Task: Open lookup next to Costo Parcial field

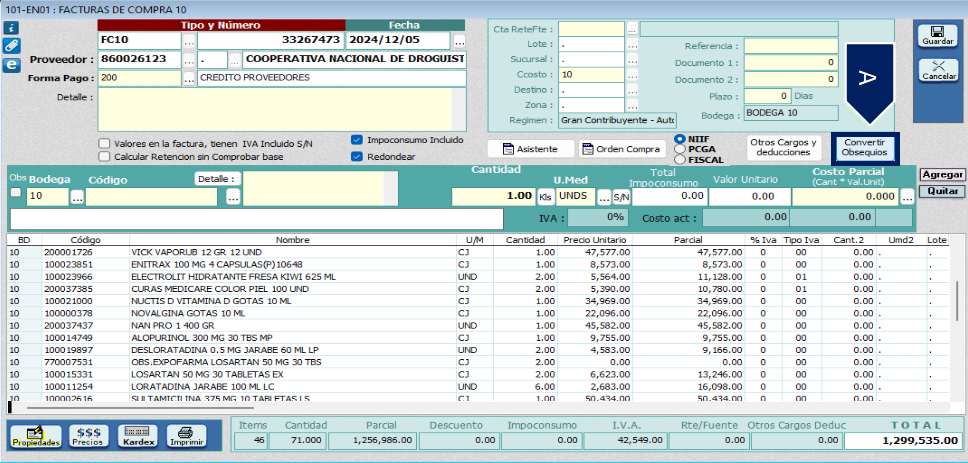Action: click(907, 198)
